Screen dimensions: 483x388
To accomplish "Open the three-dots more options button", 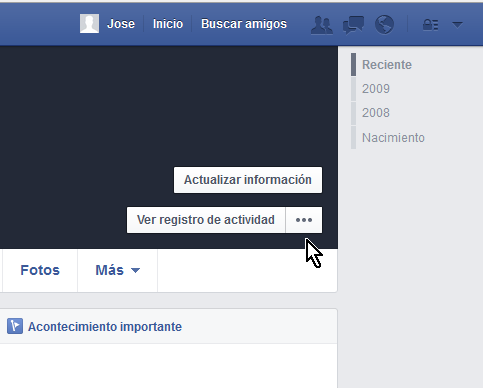I will click(x=304, y=220).
